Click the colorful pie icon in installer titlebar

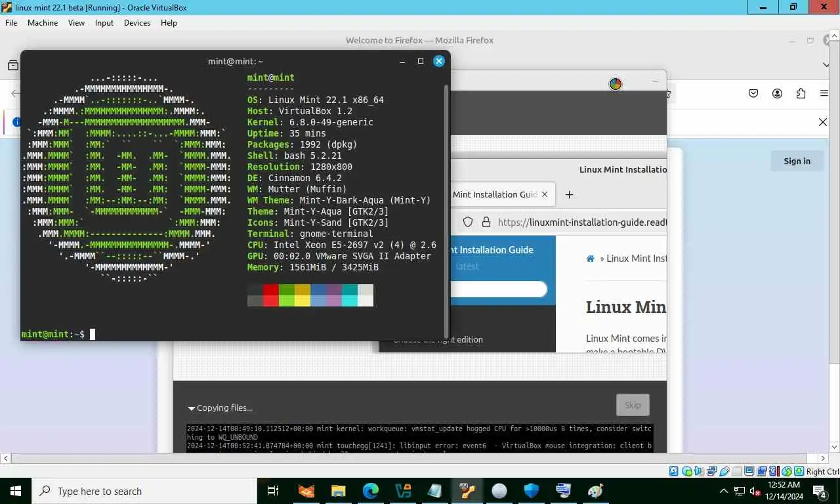(x=615, y=83)
